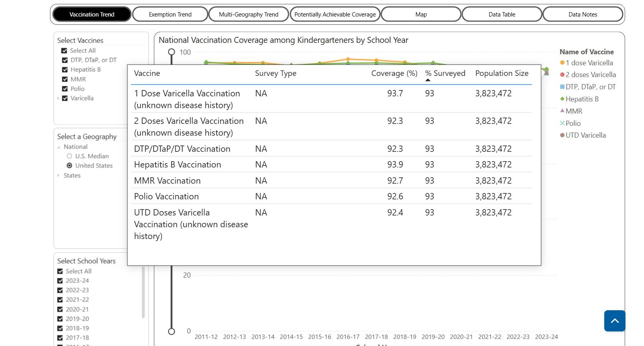This screenshot has height=346, width=644.
Task: Click the Hepatitis B diamond legend icon
Action: click(x=562, y=99)
